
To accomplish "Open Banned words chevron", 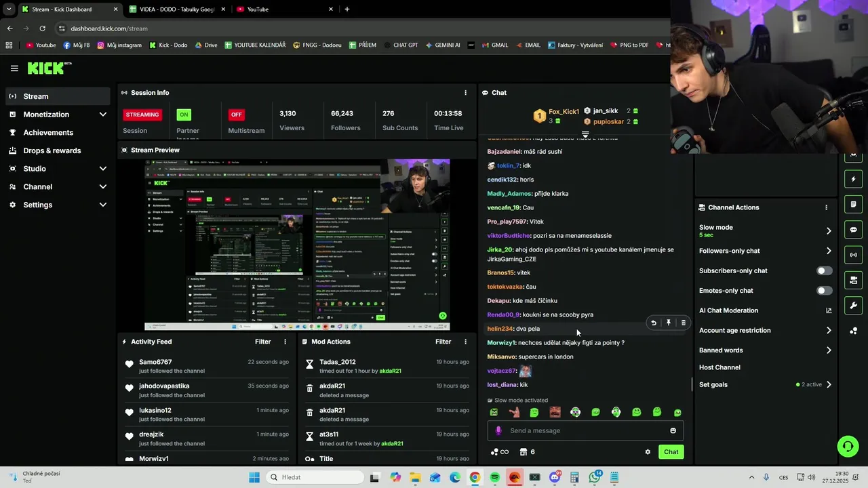I will [x=829, y=350].
